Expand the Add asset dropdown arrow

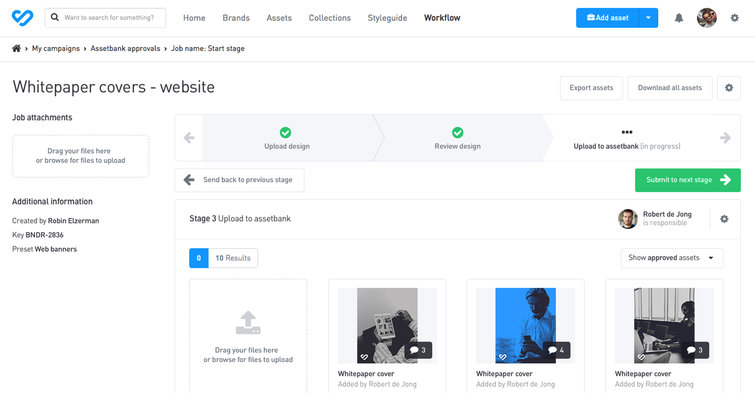[648, 18]
